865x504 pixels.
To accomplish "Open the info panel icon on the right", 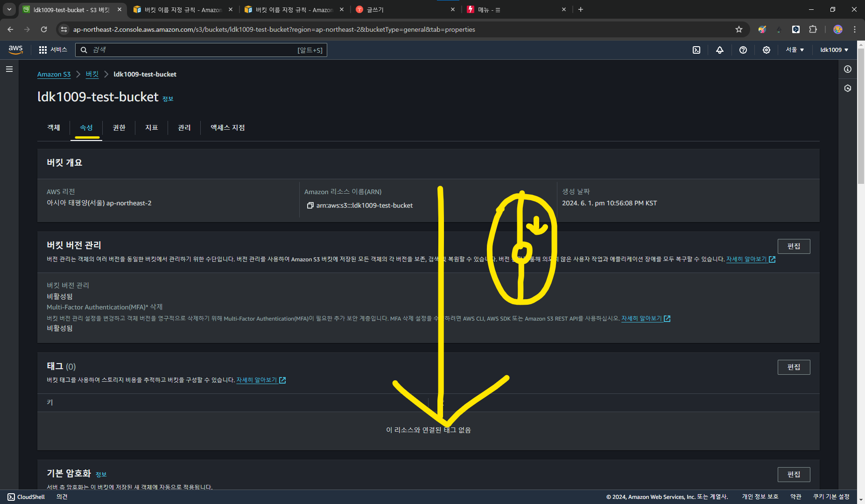I will click(x=848, y=69).
